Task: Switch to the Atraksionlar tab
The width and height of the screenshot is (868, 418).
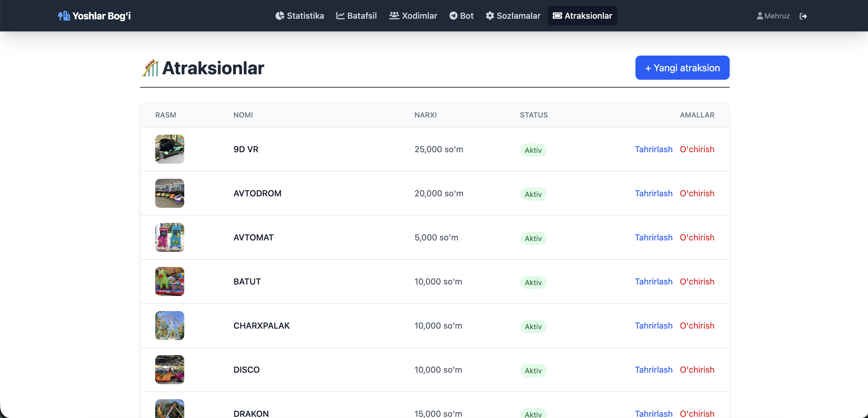Action: [582, 16]
